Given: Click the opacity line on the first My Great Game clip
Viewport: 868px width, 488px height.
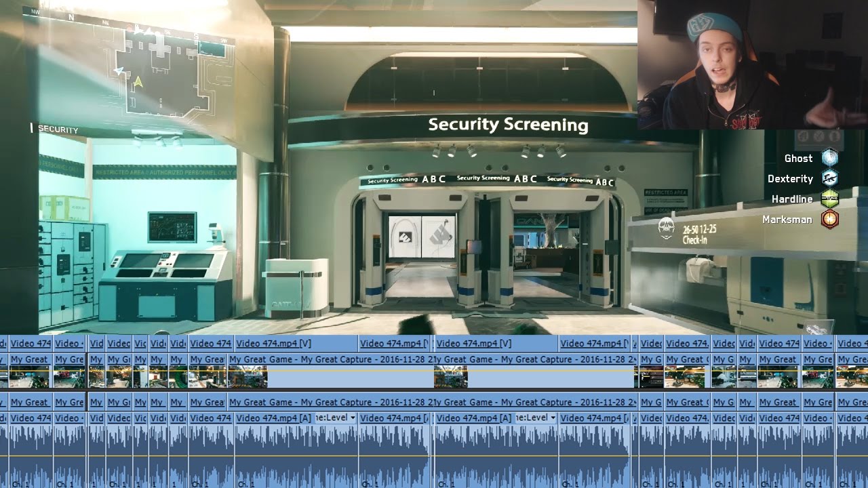Looking at the screenshot, I should [x=330, y=369].
